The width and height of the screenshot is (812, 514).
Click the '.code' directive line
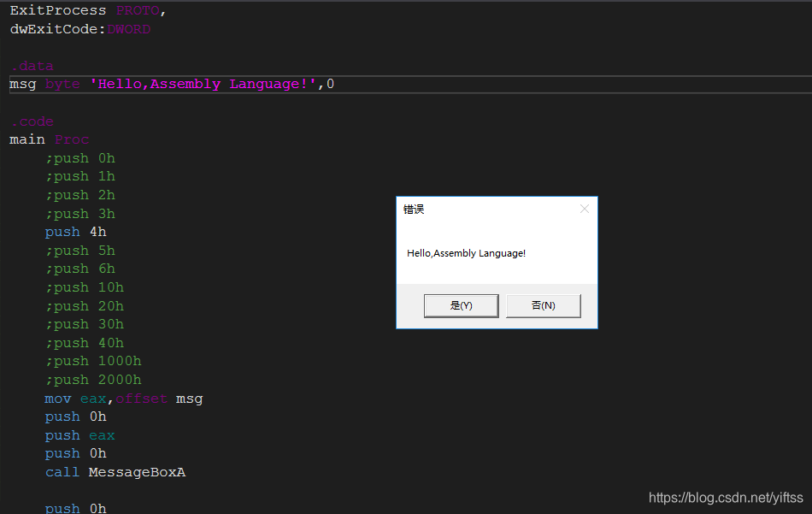[x=32, y=121]
